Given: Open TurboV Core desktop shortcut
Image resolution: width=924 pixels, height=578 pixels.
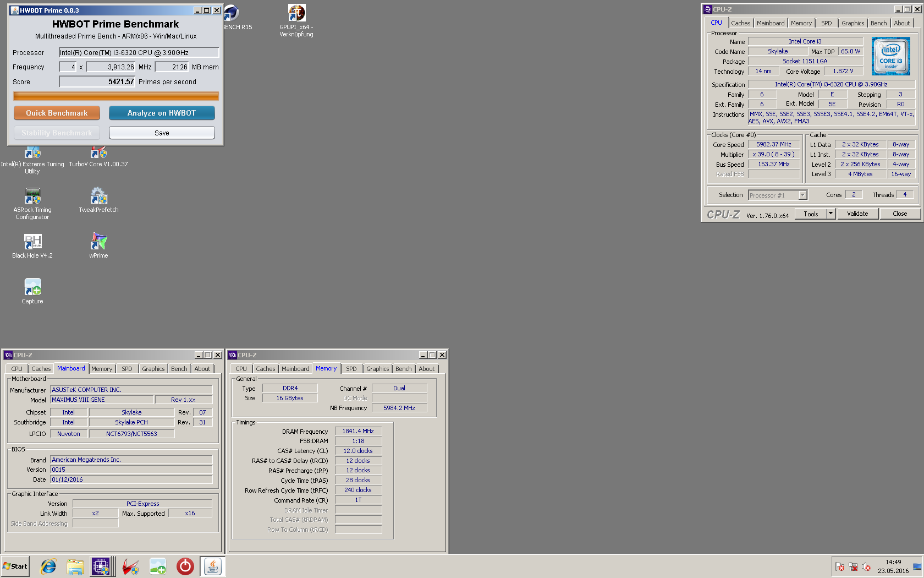Looking at the screenshot, I should click(98, 156).
